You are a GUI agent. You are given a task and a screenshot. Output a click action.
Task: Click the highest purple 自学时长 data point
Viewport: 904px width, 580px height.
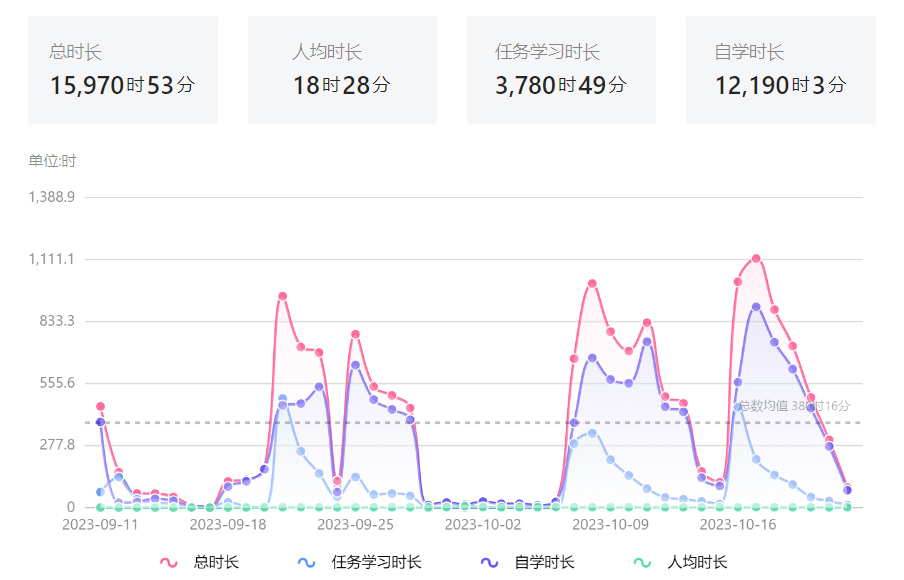coord(756,307)
